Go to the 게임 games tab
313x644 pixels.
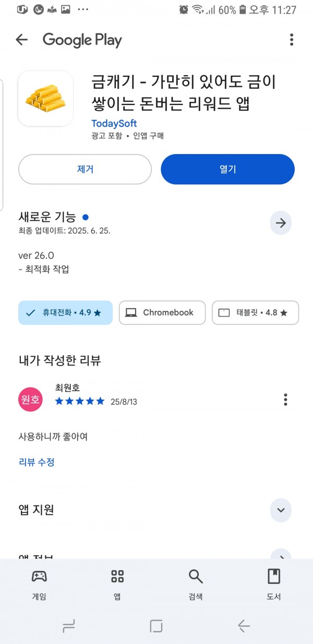[39, 584]
